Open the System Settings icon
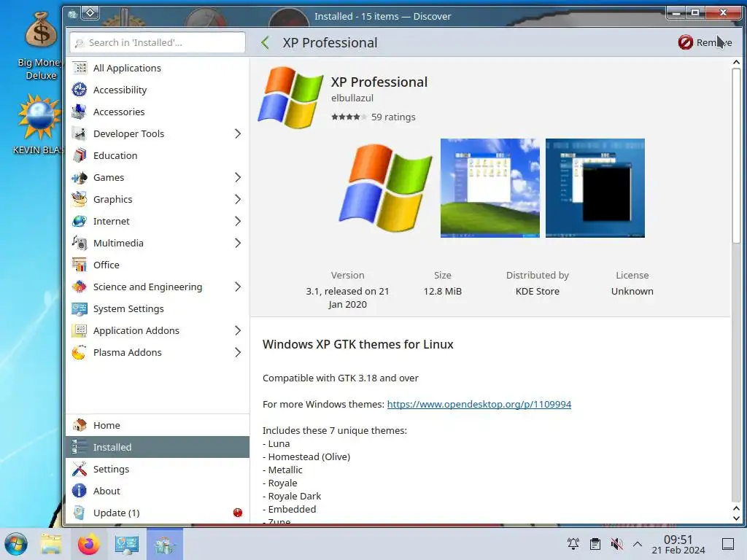 (80, 309)
